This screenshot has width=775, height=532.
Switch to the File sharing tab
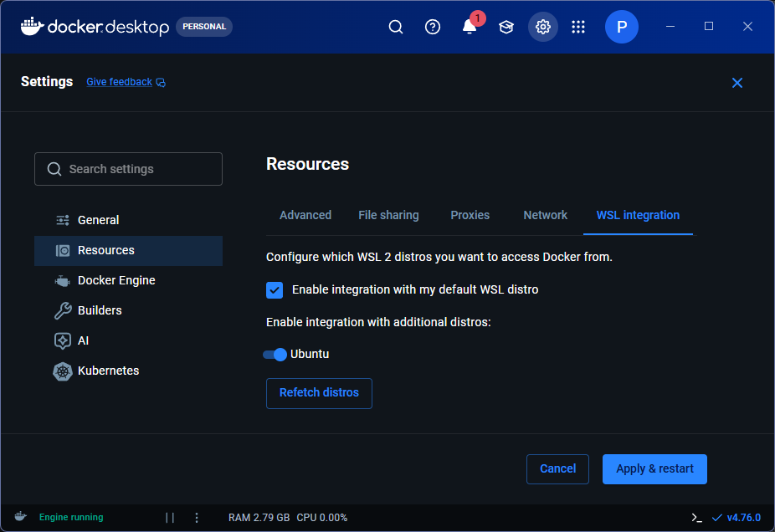388,215
